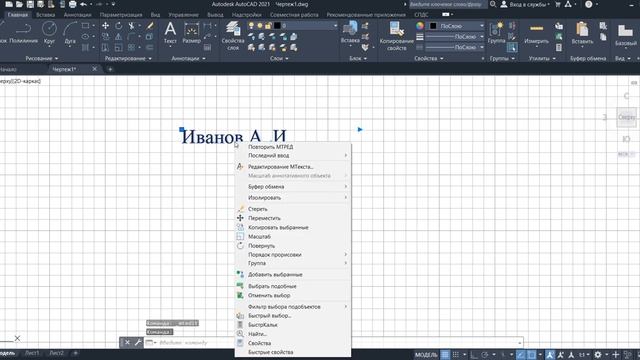This screenshot has width=640, height=360.
Task: Click the customize wrench icon on command line
Action: pyautogui.click(x=138, y=342)
